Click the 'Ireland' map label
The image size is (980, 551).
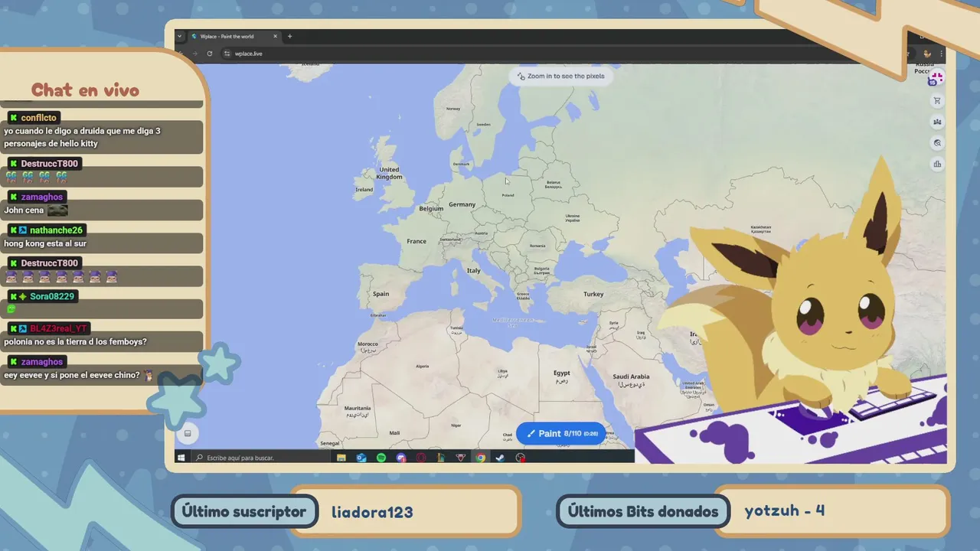point(364,190)
